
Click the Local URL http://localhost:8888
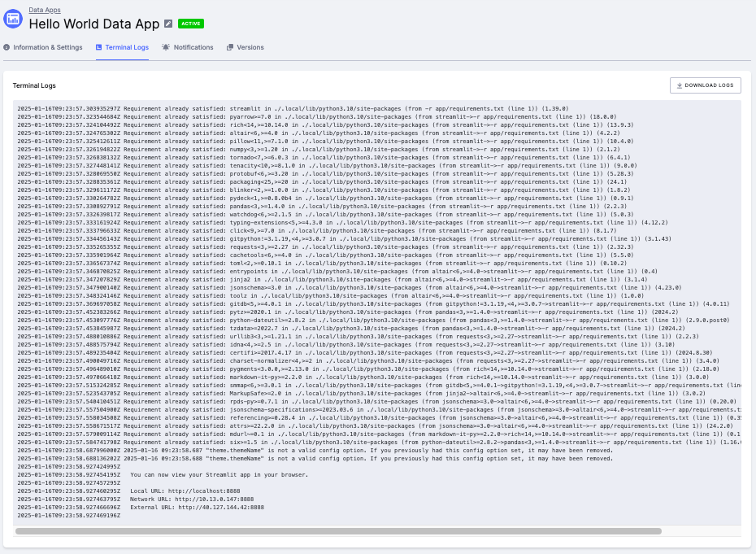205,490
